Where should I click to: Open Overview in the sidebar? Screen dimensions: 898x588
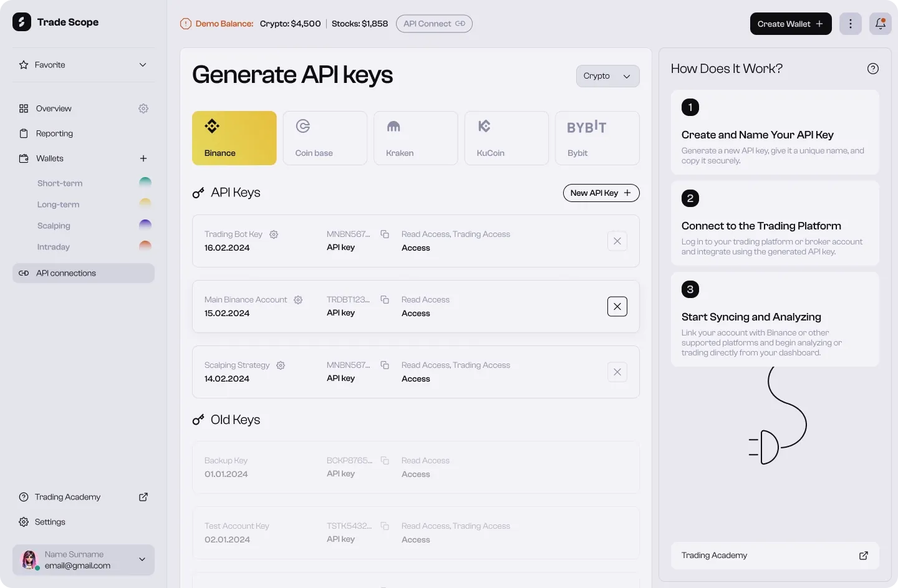point(54,108)
